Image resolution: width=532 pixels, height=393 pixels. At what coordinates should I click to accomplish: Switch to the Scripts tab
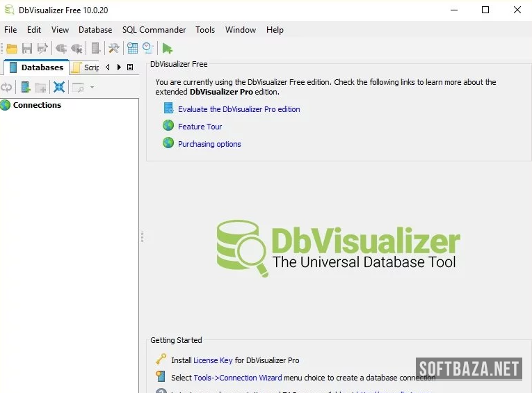point(86,67)
